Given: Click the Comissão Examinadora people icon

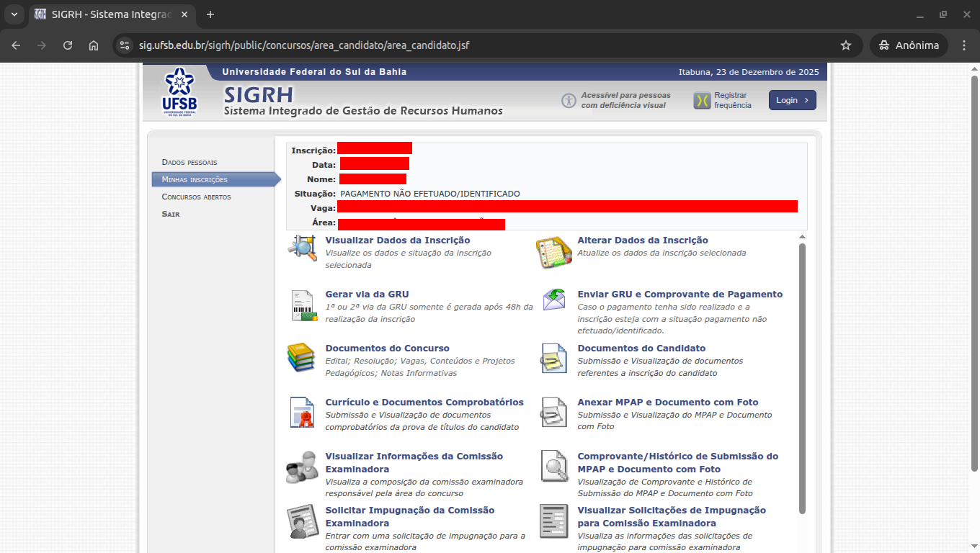Looking at the screenshot, I should (x=301, y=467).
